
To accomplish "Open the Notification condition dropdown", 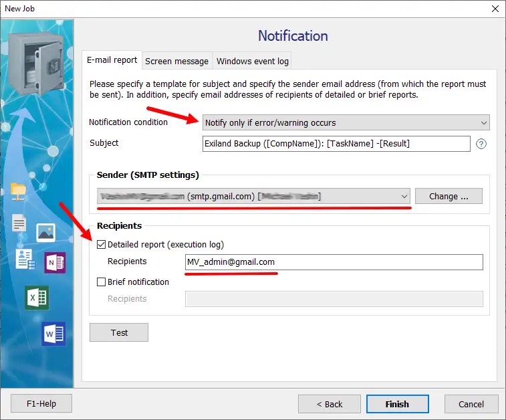I will coord(346,123).
